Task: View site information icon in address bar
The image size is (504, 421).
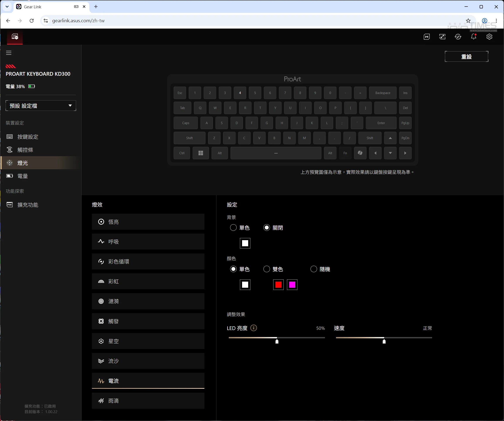Action: point(46,21)
